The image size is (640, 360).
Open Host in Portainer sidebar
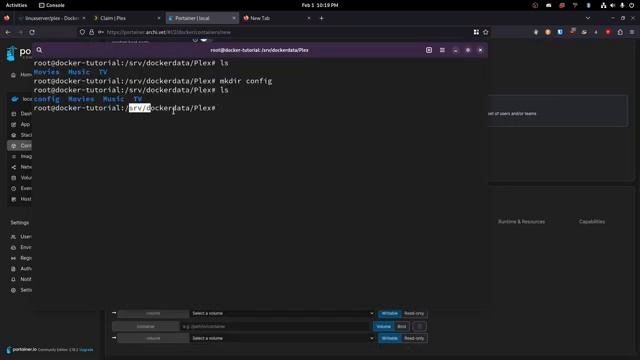coord(20,199)
